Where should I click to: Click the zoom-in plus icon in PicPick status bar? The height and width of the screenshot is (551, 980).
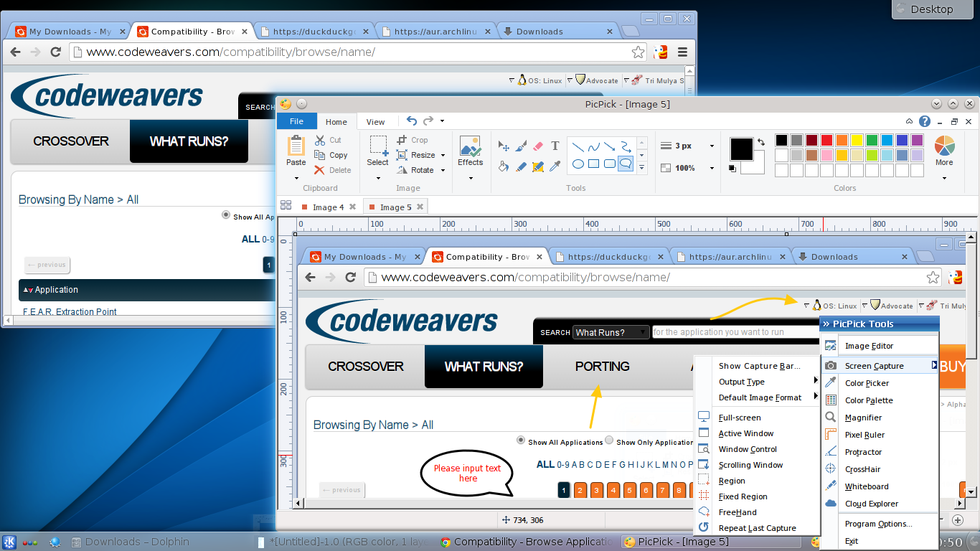point(958,520)
